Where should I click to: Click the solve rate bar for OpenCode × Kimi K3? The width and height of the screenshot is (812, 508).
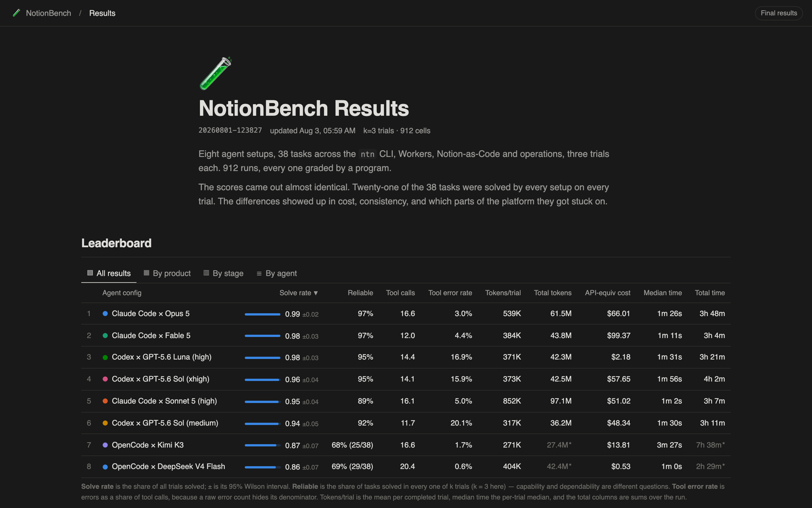(x=262, y=445)
